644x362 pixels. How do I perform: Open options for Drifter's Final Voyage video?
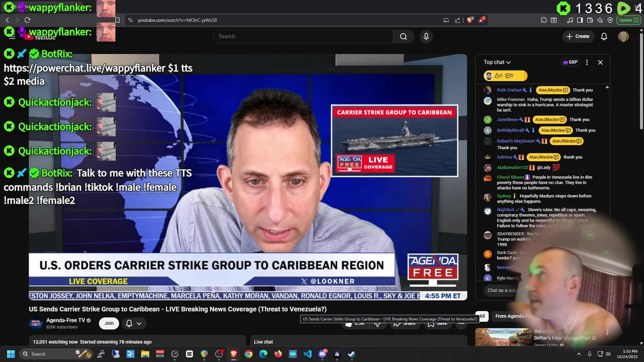click(x=607, y=332)
